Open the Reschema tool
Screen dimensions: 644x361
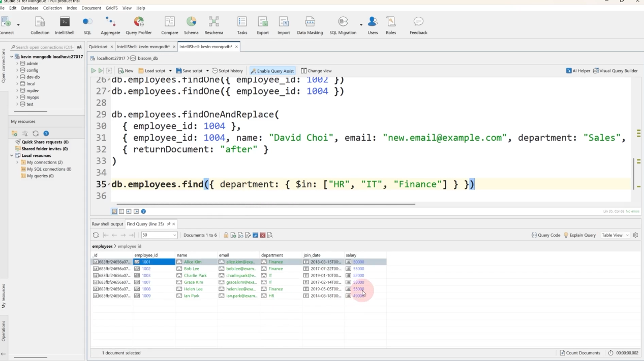pos(214,25)
